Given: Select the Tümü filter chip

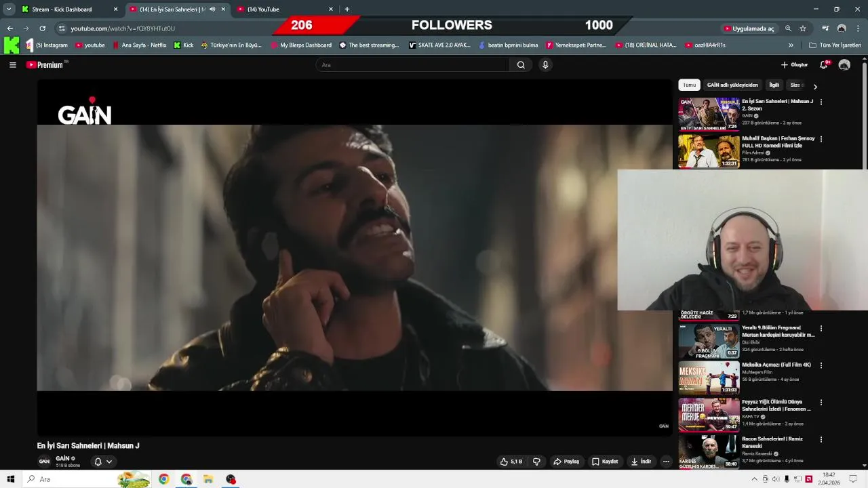Looking at the screenshot, I should click(x=689, y=85).
